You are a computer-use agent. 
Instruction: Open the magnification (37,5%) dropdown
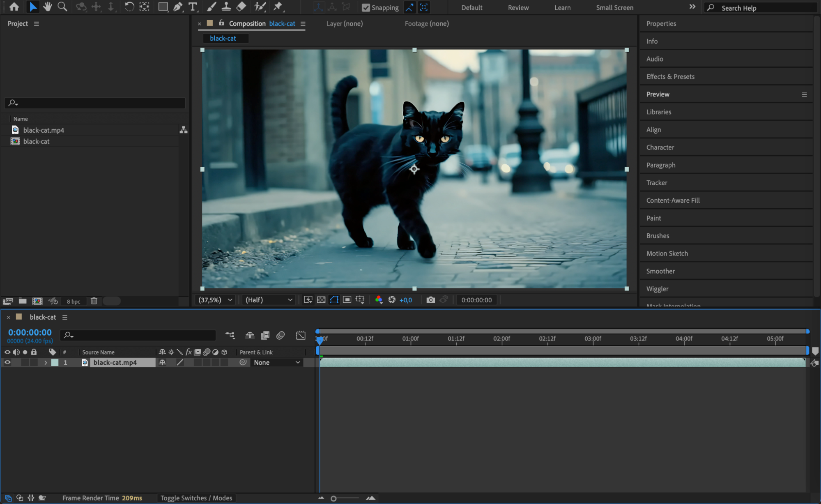coord(216,300)
